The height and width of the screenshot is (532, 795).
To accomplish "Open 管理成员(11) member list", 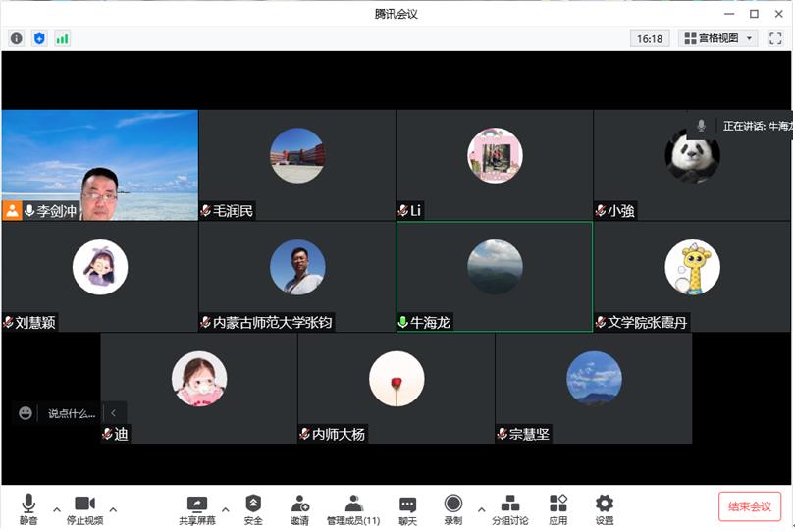I will [353, 508].
